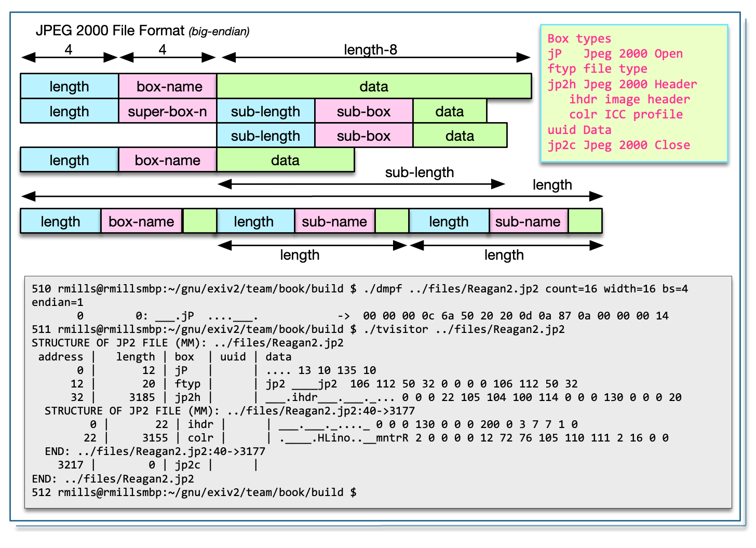The width and height of the screenshot is (756, 548).
Task: Select the wide green "data" box in the top row
Action: point(374,86)
